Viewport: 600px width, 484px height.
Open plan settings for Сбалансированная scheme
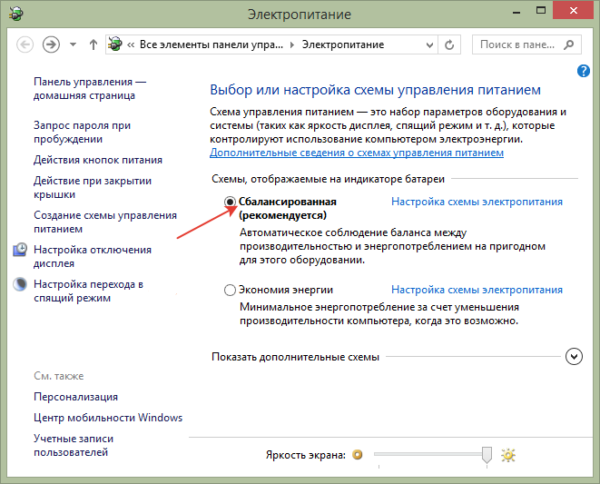tap(477, 202)
